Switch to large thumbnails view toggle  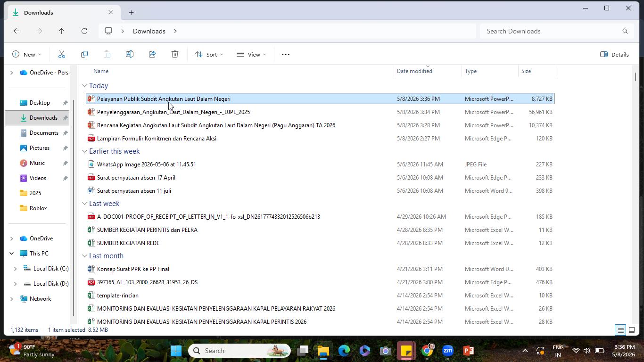632,330
